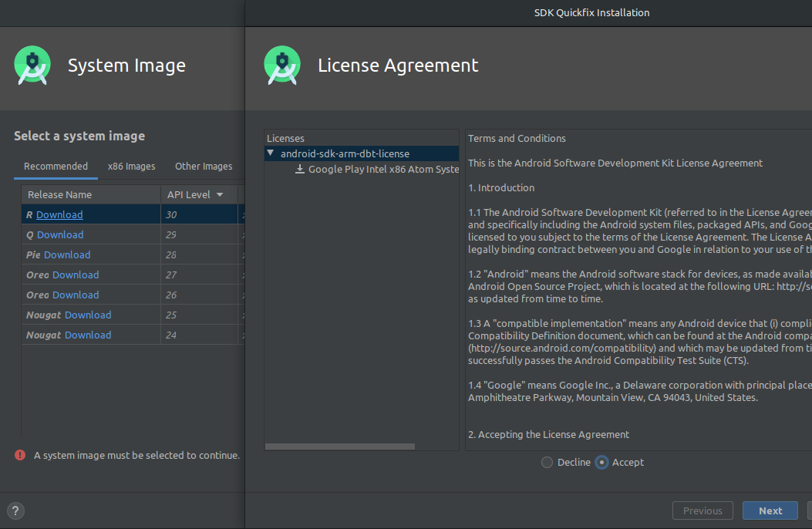
Task: Sort by API Level using the column arrow
Action: [x=220, y=194]
